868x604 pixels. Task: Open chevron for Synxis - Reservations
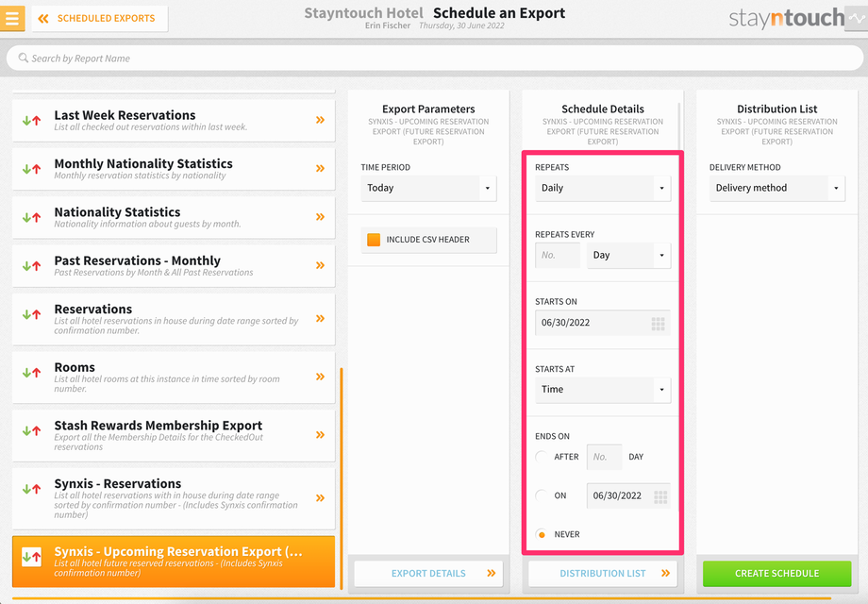click(320, 497)
